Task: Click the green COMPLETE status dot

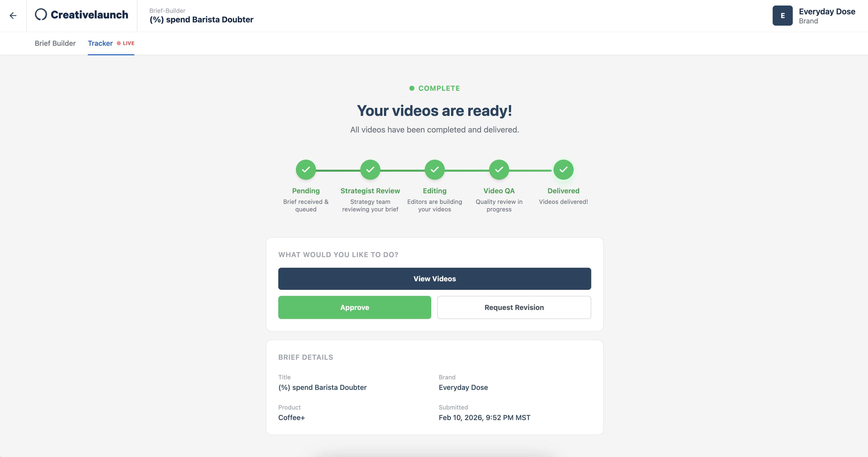Action: click(411, 88)
